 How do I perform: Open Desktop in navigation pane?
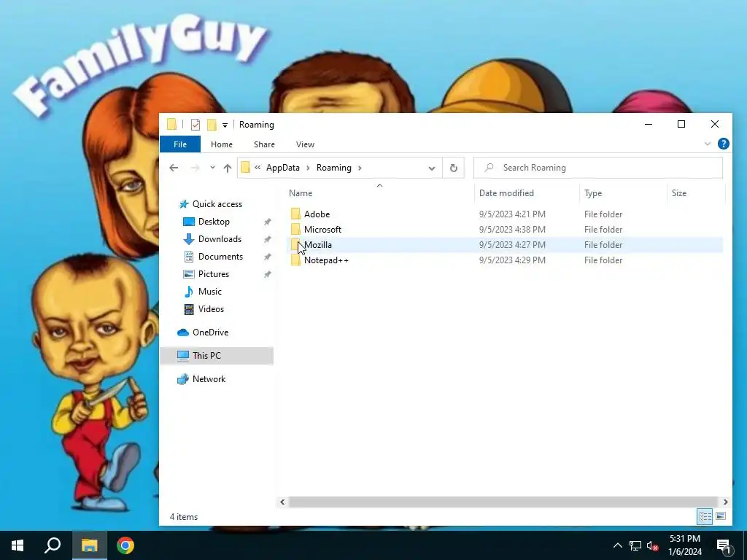pyautogui.click(x=214, y=222)
